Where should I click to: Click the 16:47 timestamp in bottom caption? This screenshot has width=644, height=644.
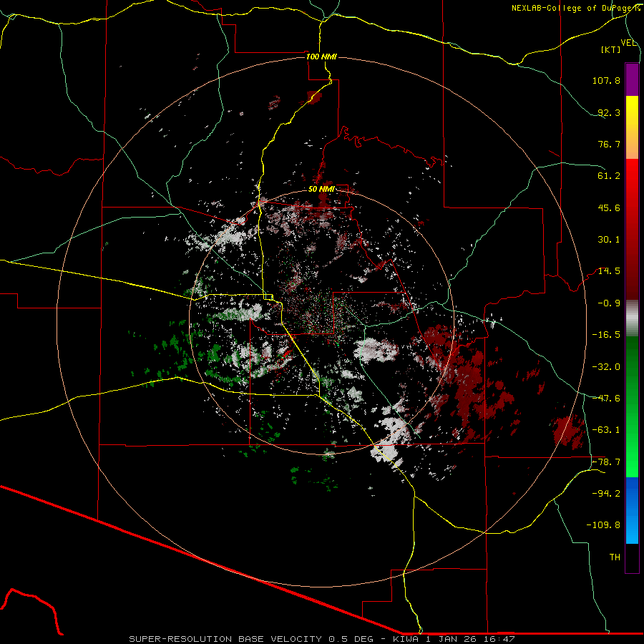(500, 638)
